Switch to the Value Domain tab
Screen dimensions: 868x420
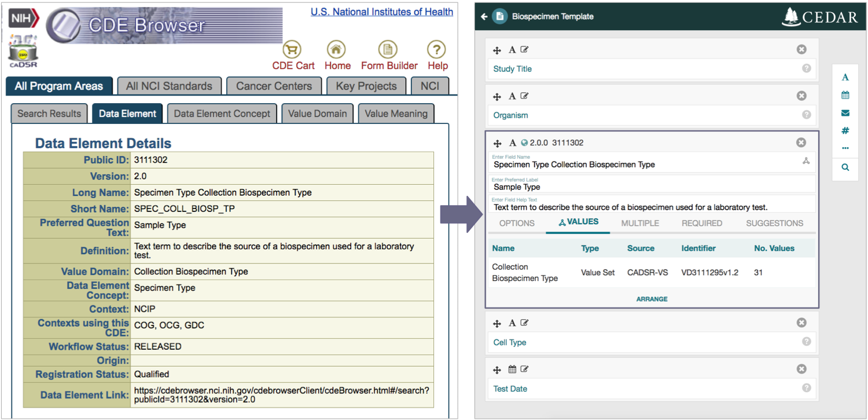(x=317, y=114)
